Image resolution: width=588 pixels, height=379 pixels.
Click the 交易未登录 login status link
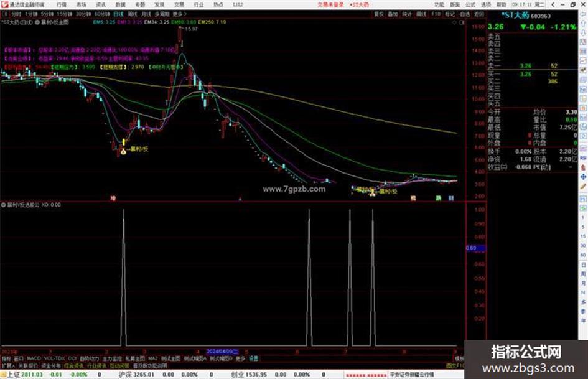tap(330, 5)
